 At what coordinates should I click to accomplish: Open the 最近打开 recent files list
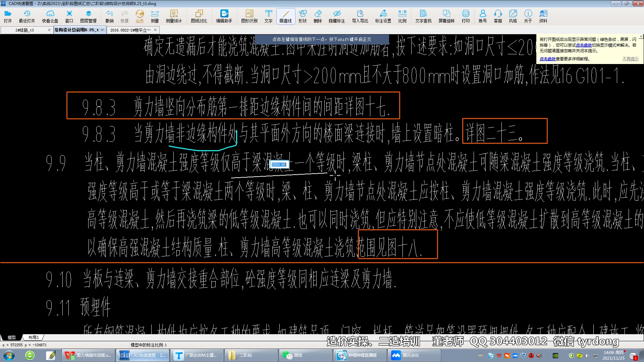tap(27, 16)
